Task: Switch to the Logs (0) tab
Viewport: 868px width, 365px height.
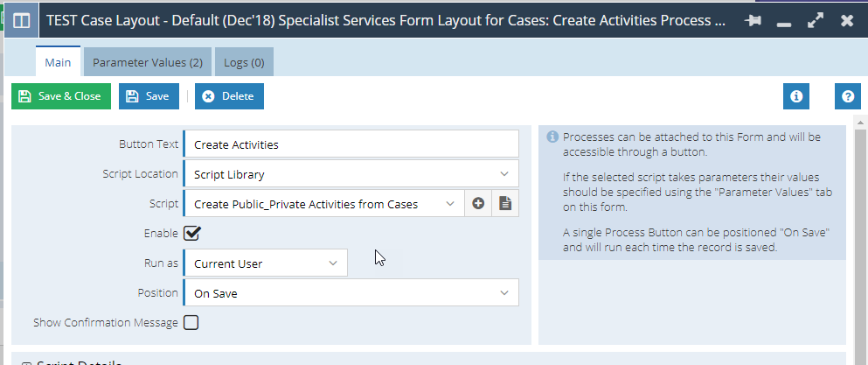Action: coord(244,63)
